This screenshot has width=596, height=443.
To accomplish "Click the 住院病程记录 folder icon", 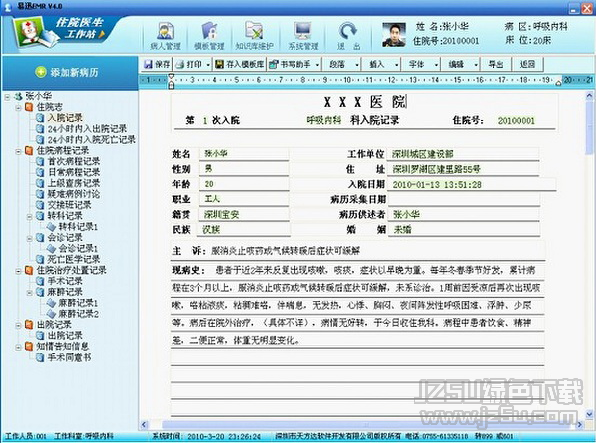I will click(29, 151).
